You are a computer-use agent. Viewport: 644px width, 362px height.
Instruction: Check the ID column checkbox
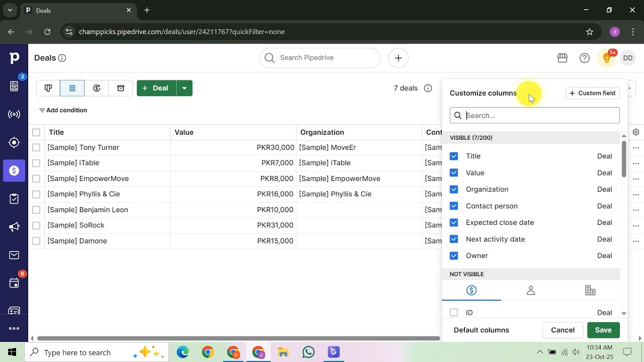click(x=454, y=313)
